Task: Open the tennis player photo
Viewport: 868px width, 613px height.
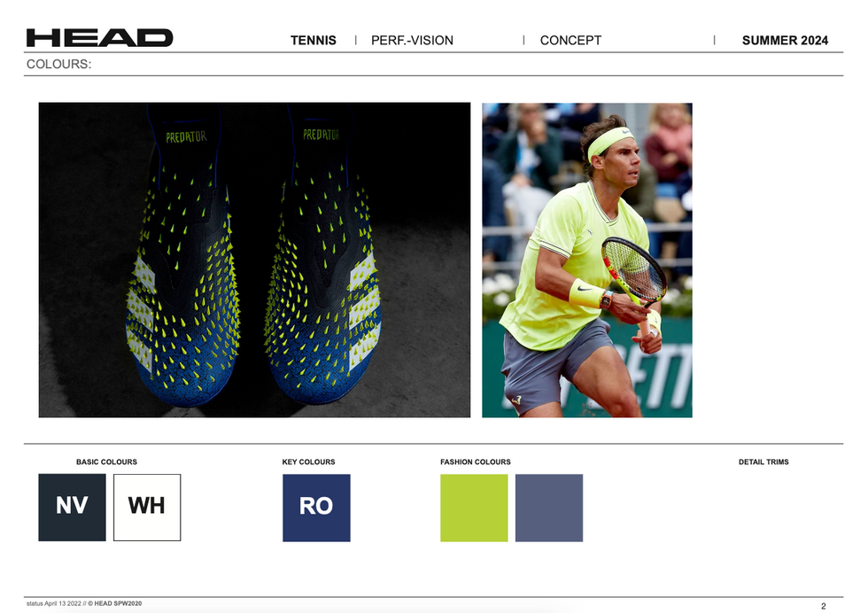Action: click(586, 260)
